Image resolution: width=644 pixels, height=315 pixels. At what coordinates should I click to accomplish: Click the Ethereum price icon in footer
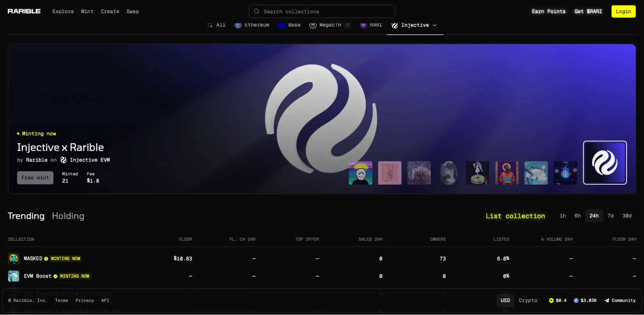576,301
